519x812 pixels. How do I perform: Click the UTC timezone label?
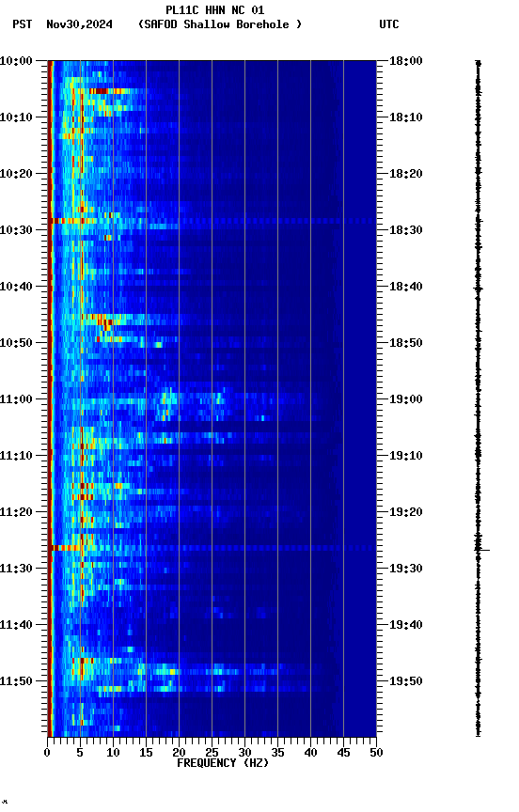pos(389,24)
